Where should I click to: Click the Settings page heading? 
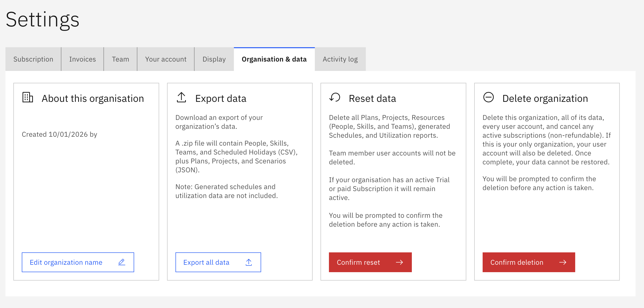(43, 20)
